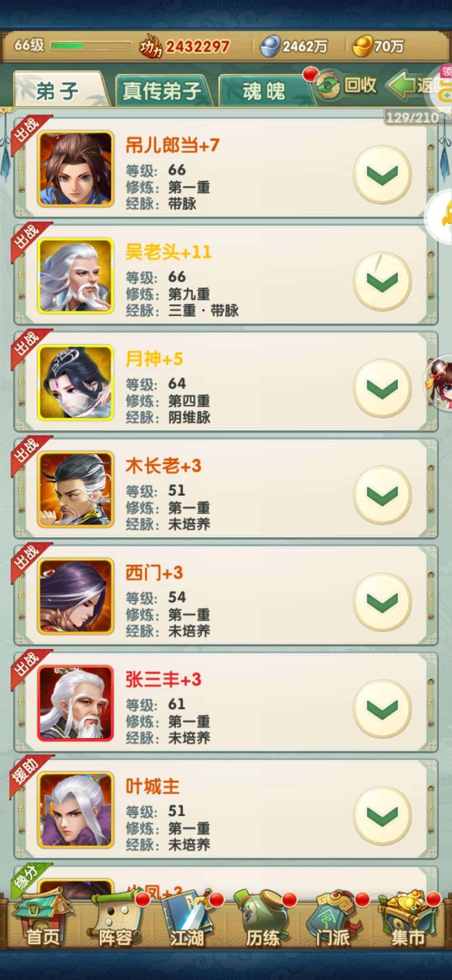Open the 历练 gourd icon
Screen dimensions: 452x980
pyautogui.click(x=264, y=917)
